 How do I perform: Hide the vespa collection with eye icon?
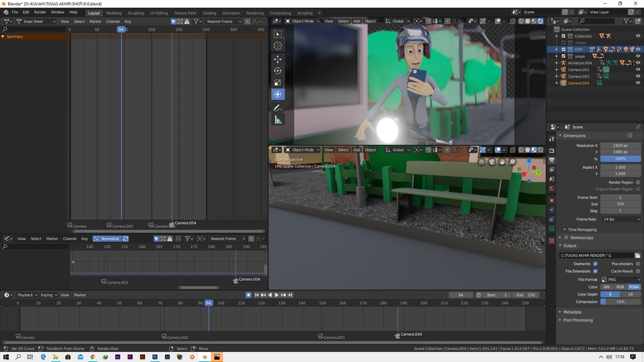638,56
